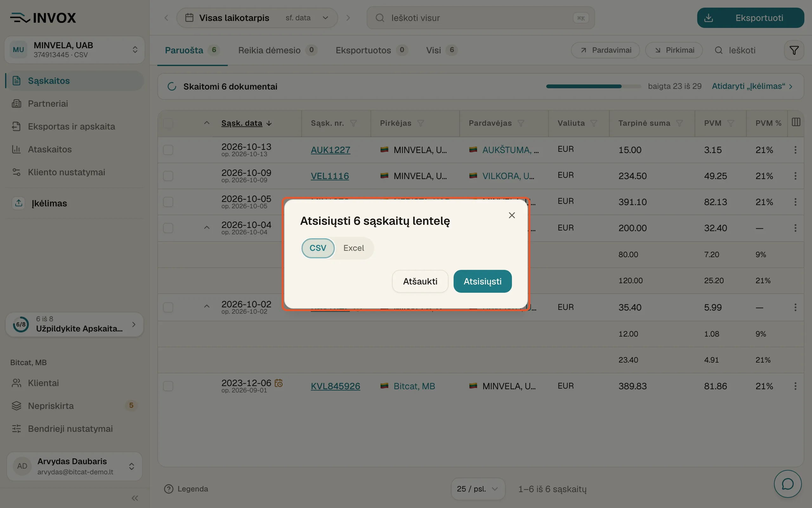
Task: Collapse the 2026-10-04 row group
Action: pos(207,228)
